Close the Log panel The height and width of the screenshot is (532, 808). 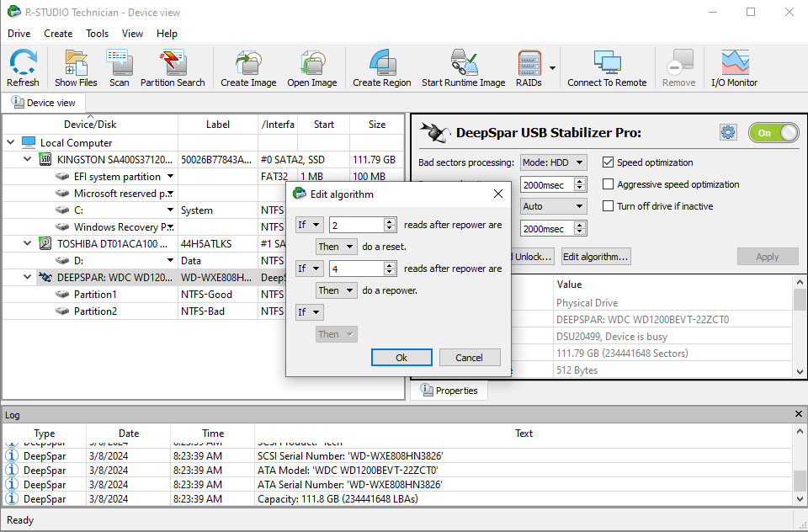coord(798,414)
